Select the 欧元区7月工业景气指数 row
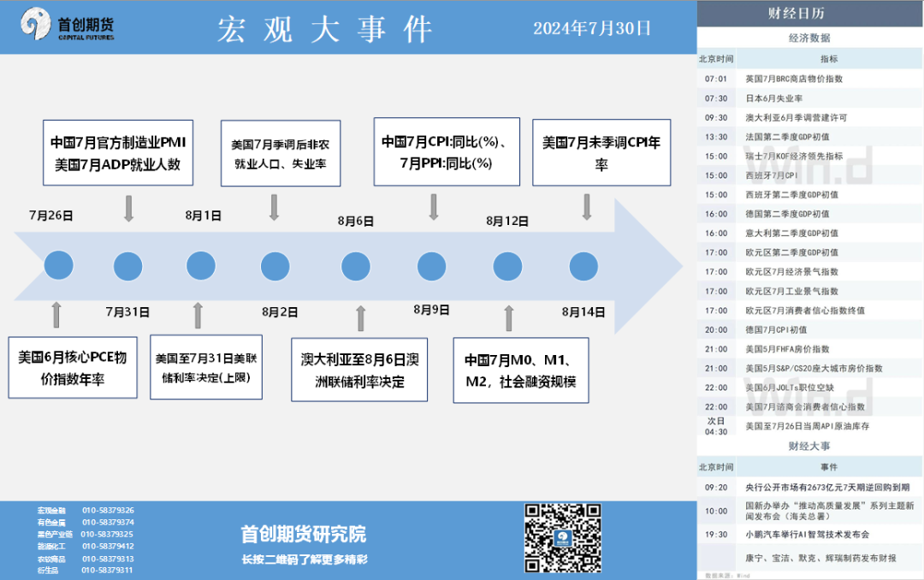This screenshot has width=924, height=580. pos(809,291)
